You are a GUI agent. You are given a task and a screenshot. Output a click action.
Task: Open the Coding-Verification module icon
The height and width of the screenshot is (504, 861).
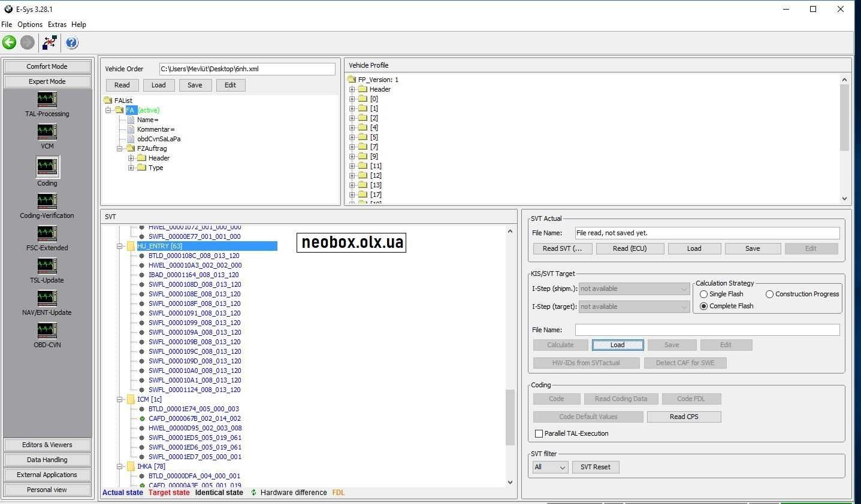coord(47,201)
